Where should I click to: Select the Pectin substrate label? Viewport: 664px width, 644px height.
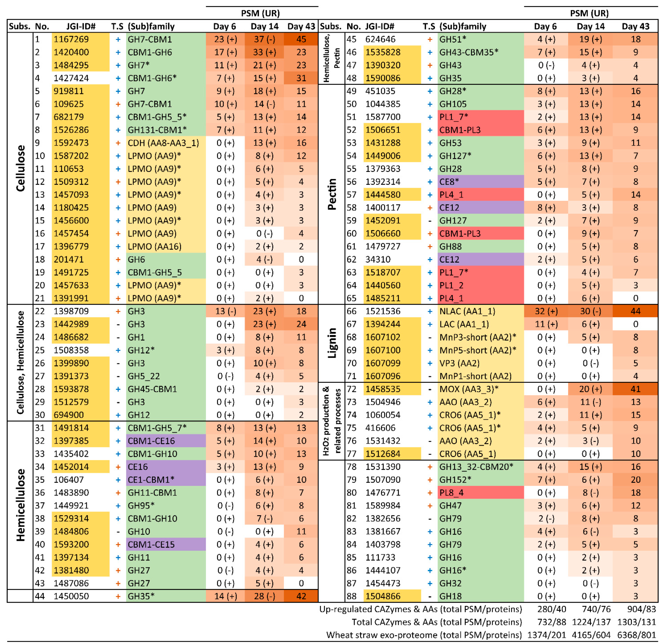[x=332, y=194]
